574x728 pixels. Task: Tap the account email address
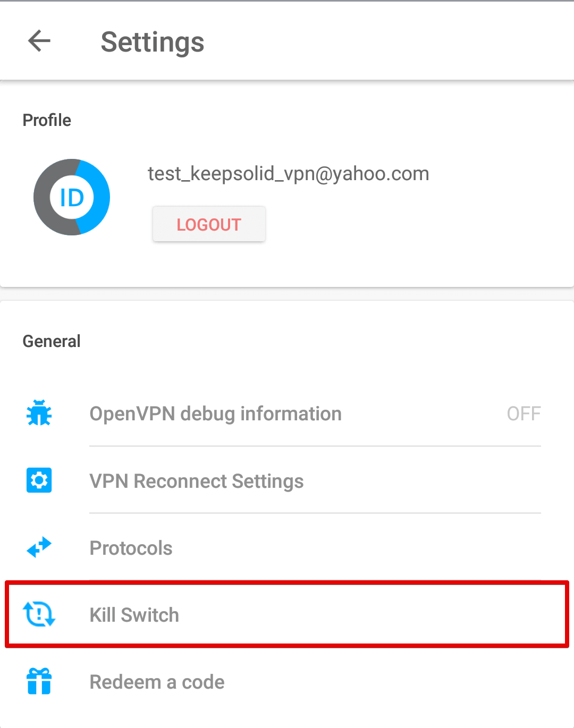(288, 174)
